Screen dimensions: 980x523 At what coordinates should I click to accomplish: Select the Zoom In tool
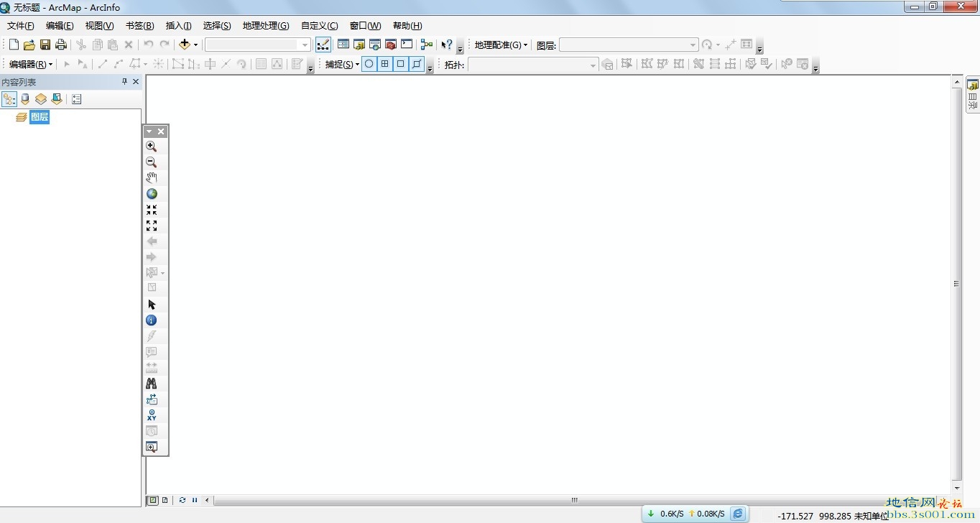(x=152, y=146)
